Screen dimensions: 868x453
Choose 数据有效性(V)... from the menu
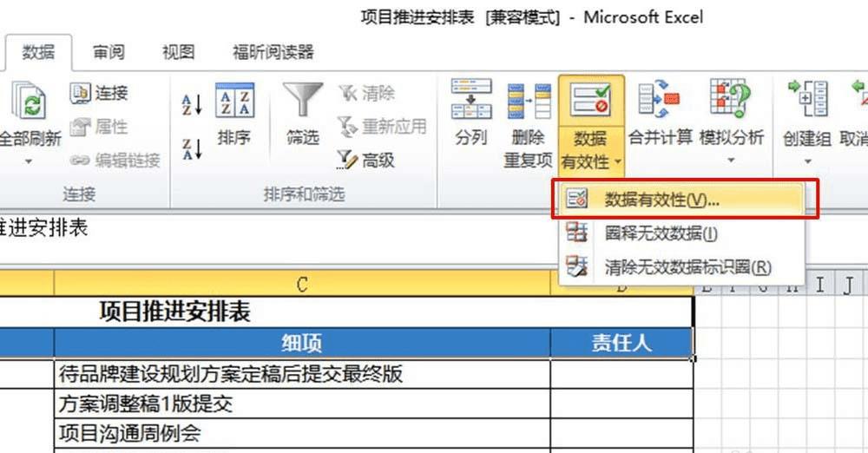tap(681, 200)
